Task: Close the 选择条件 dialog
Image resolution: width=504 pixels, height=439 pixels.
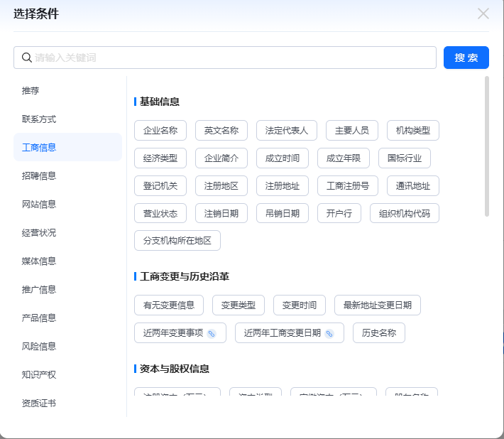Action: (483, 13)
